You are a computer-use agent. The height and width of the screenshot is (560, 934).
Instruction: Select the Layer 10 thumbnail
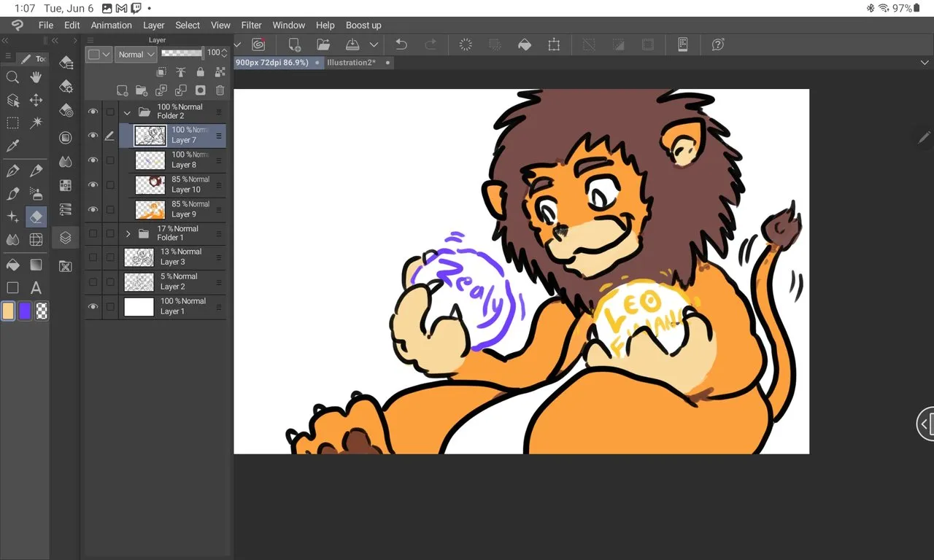150,184
